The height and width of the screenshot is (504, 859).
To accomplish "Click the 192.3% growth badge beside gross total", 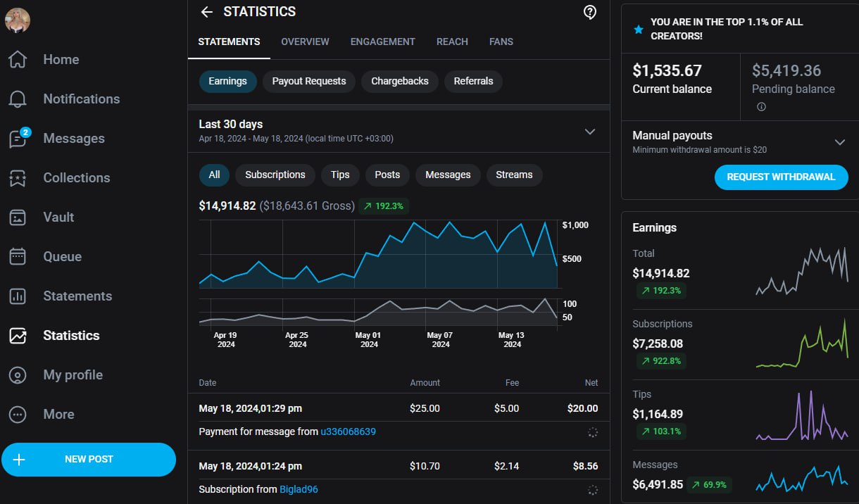I will click(x=384, y=206).
